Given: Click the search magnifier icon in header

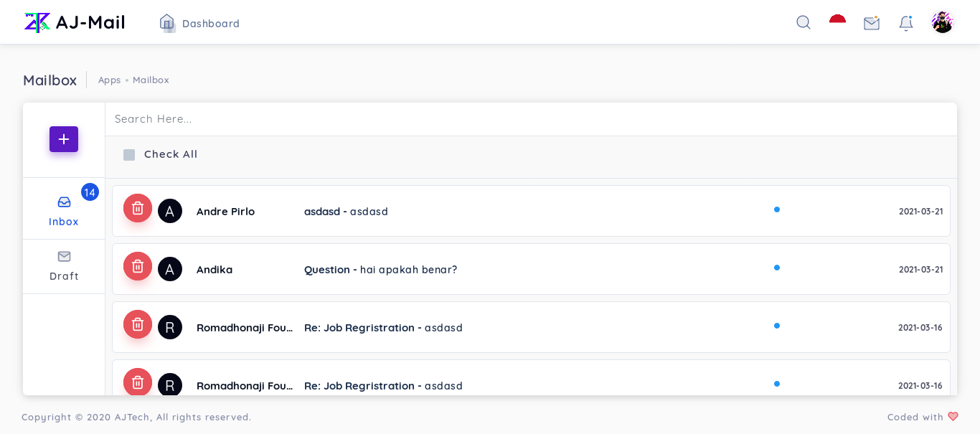Looking at the screenshot, I should pos(804,22).
